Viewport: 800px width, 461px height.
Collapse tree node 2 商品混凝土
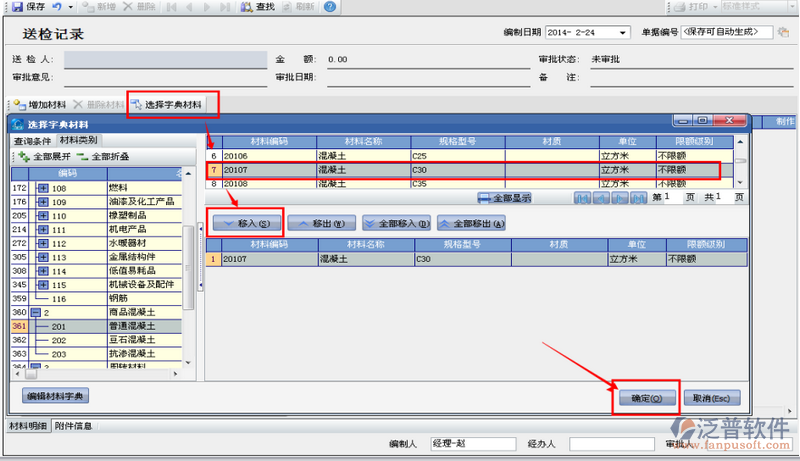pyautogui.click(x=35, y=312)
